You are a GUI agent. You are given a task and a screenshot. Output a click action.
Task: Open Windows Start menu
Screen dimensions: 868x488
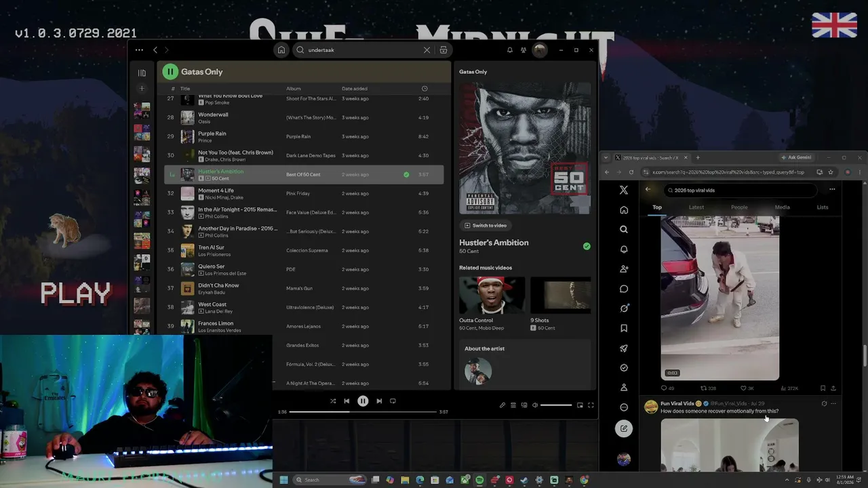tap(284, 480)
